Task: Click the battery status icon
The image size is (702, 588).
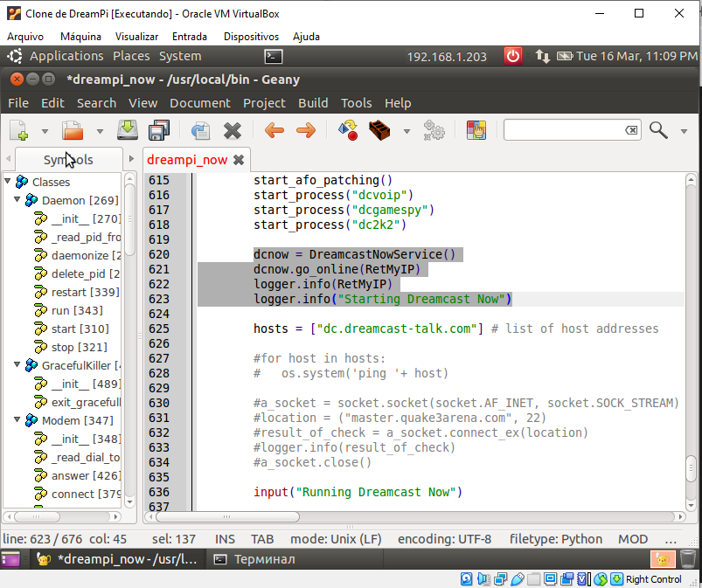Action: coord(565,56)
